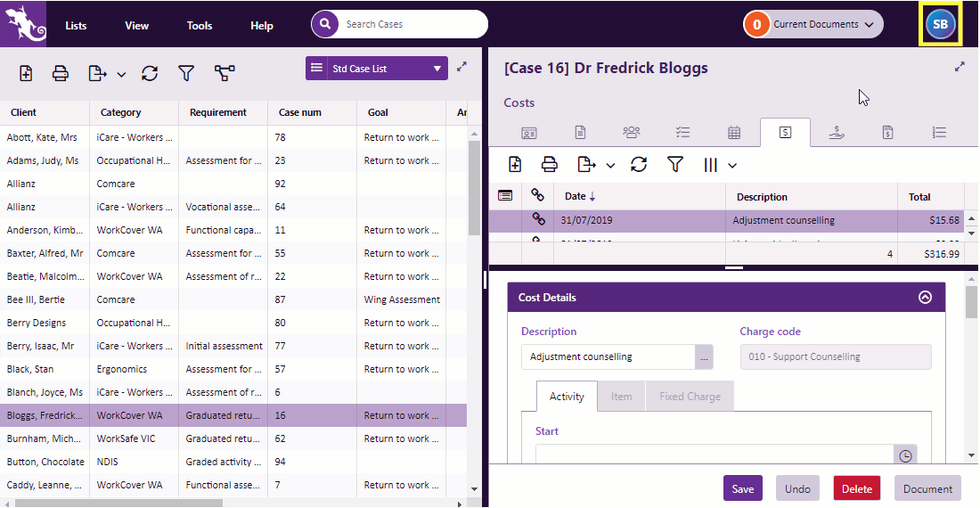Click the red Delete button
980x508 pixels.
856,488
